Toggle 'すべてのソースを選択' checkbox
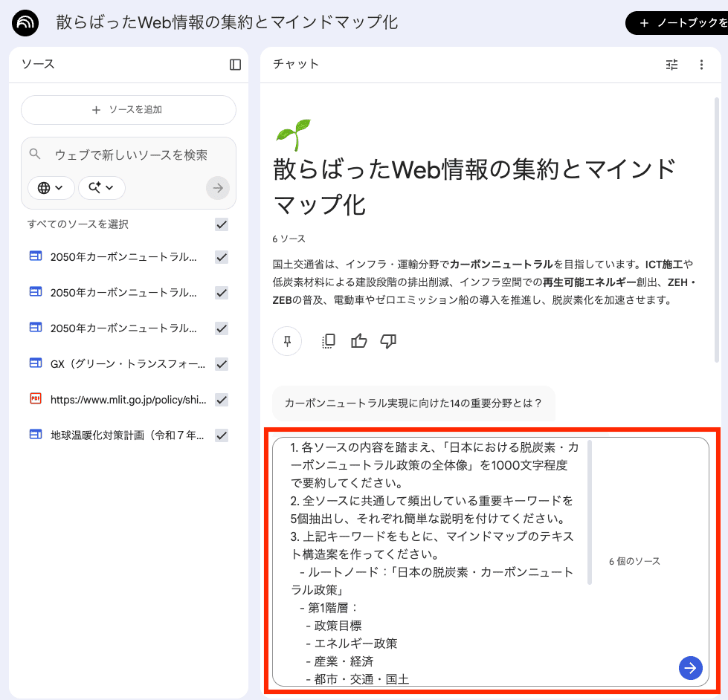 pyautogui.click(x=221, y=224)
